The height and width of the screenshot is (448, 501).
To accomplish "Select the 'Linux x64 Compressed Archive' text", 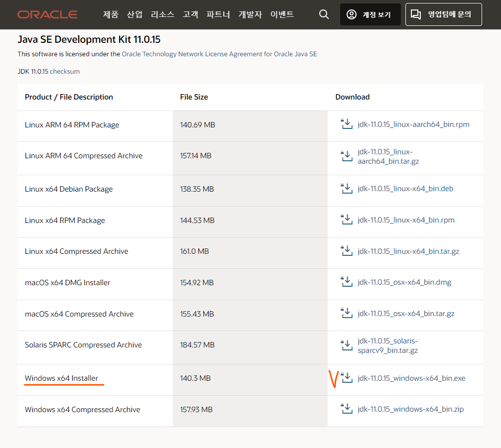I will pos(76,251).
